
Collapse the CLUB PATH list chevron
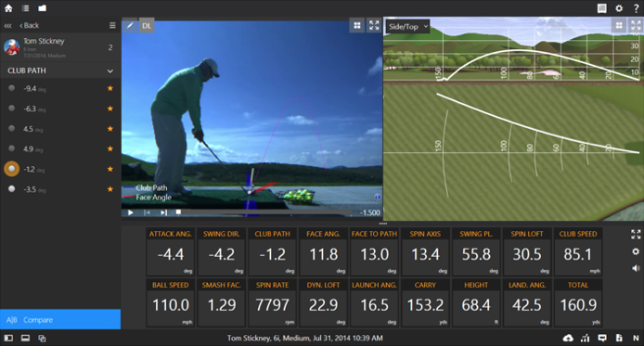pos(110,71)
